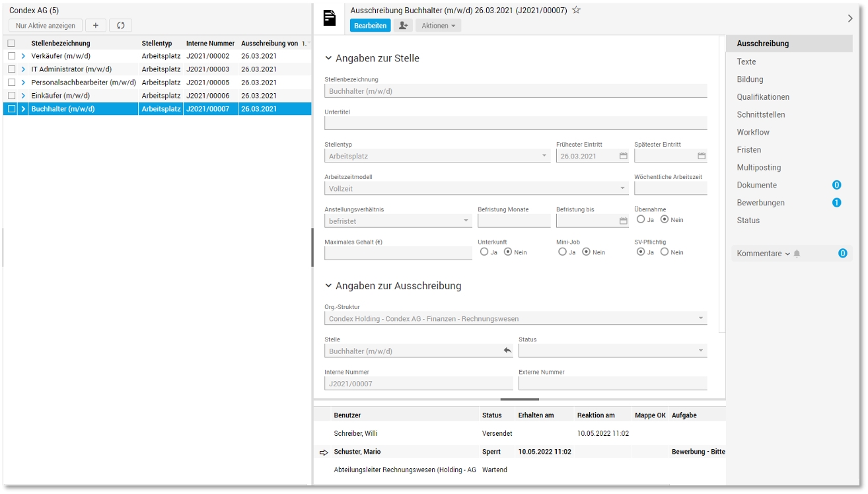Image resolution: width=868 pixels, height=494 pixels.
Task: Check the box for Verkäufer (m/w/d)
Action: [11, 56]
